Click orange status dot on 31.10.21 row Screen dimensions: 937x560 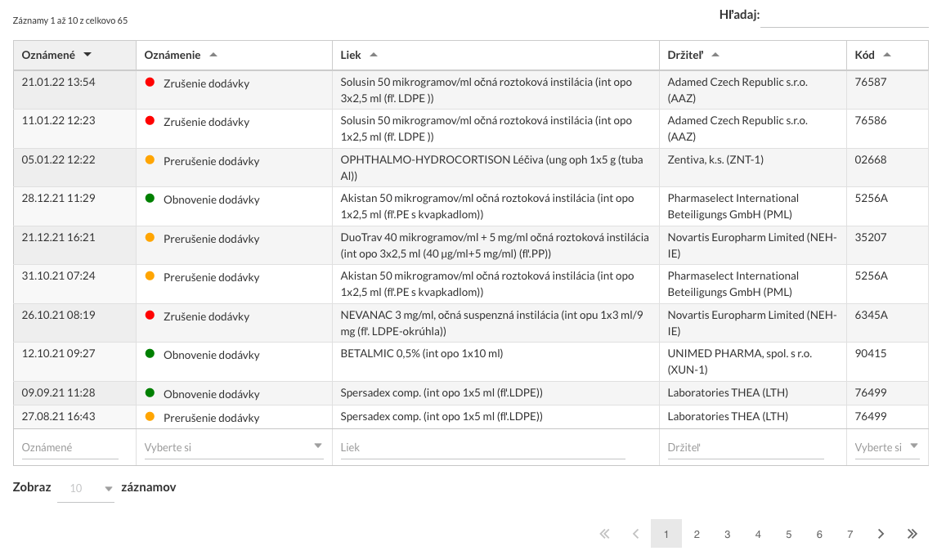coord(150,276)
